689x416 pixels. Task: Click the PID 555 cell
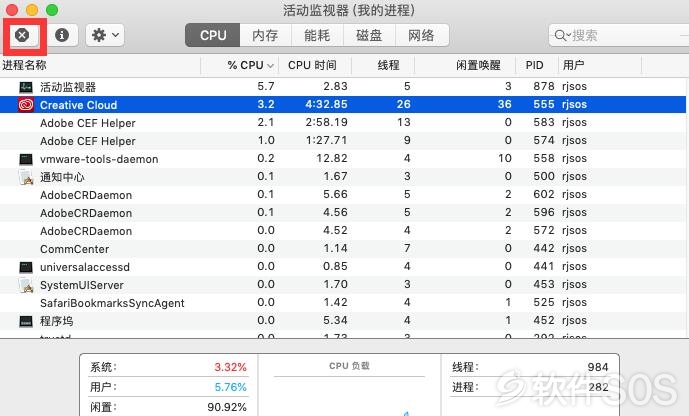[x=544, y=104]
